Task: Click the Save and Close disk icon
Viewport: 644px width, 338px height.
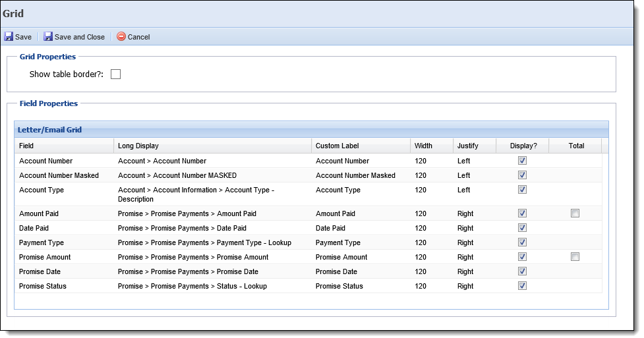Action: pos(48,36)
